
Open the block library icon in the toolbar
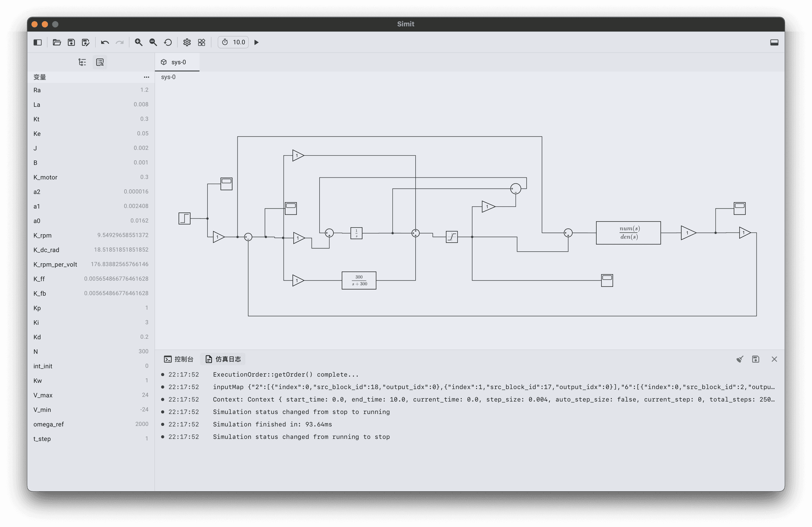tap(201, 42)
